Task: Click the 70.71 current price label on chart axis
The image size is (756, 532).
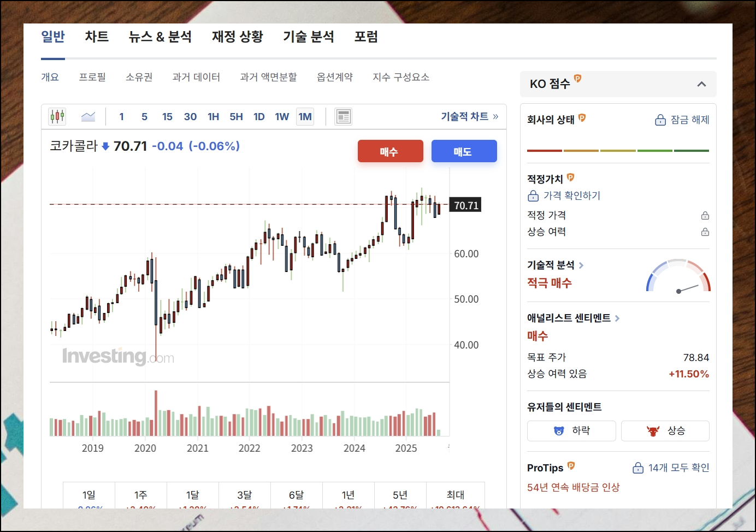Action: 465,205
